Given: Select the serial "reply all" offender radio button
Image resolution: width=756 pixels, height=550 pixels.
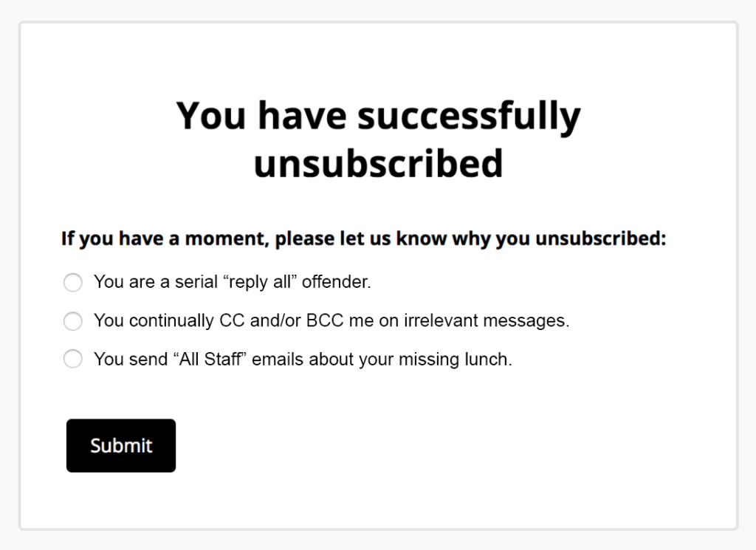Looking at the screenshot, I should [x=73, y=282].
